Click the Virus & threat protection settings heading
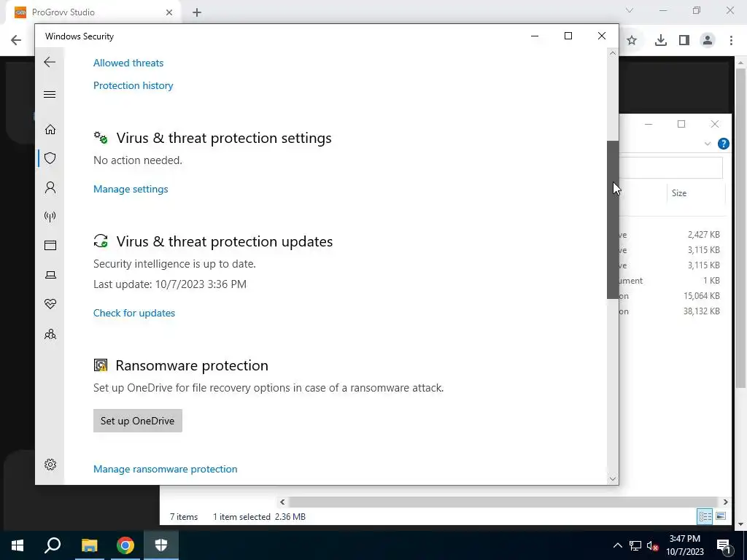 pos(224,138)
